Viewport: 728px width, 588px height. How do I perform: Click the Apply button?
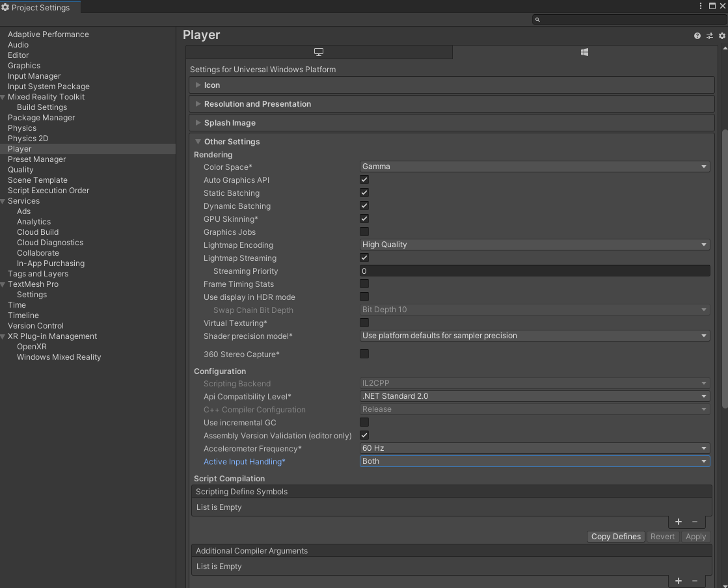click(695, 537)
